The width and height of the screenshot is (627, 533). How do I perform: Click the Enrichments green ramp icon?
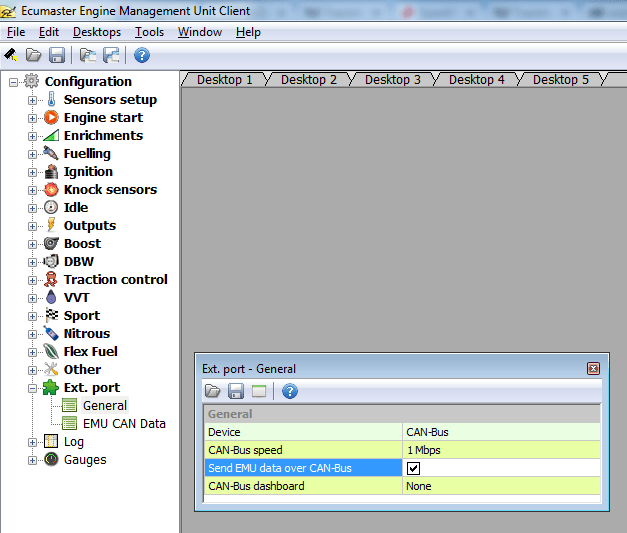click(x=51, y=135)
